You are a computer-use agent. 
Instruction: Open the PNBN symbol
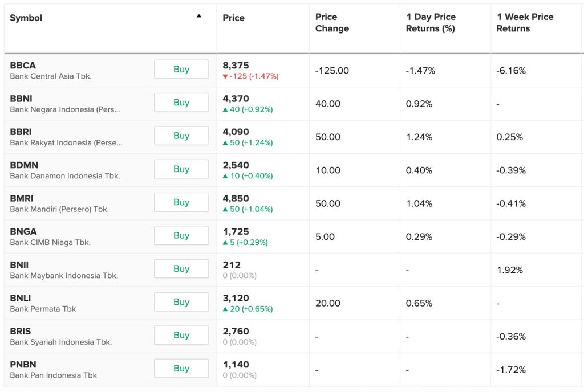tap(23, 365)
